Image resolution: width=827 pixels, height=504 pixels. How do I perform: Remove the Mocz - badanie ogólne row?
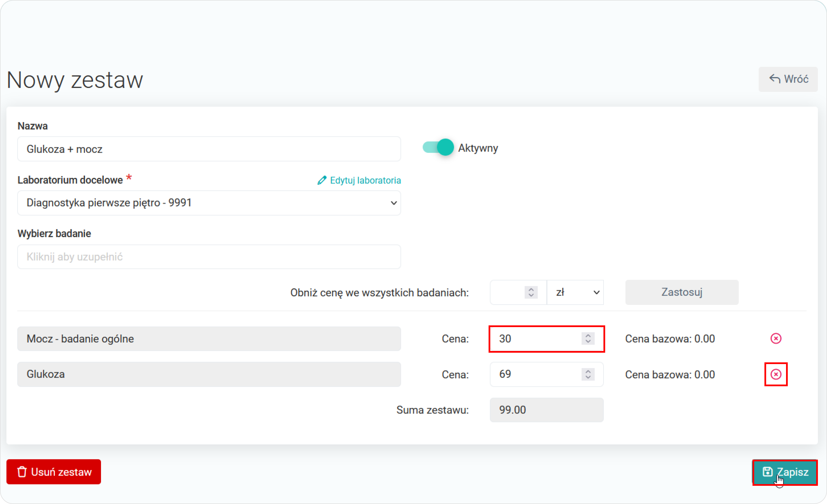coord(776,338)
